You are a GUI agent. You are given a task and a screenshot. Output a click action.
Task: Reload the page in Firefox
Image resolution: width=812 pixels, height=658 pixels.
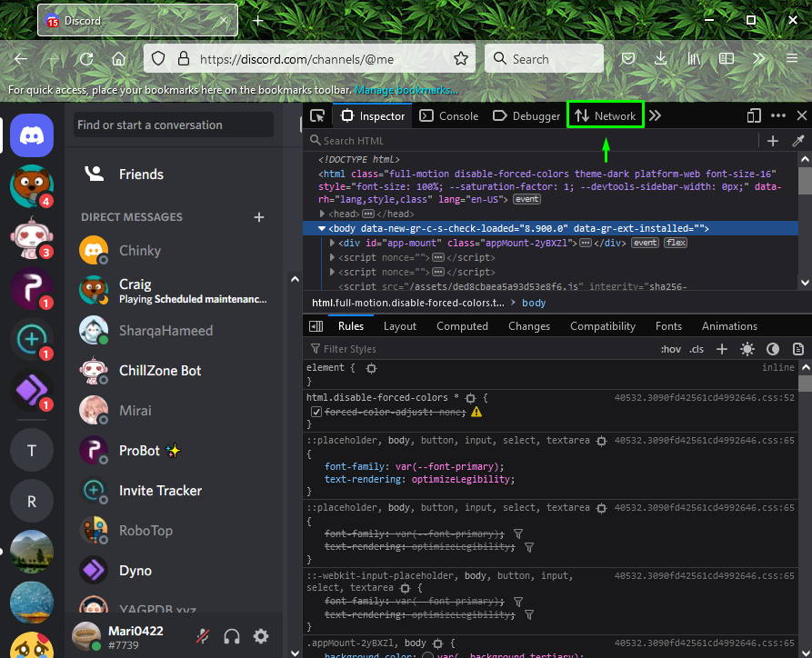pos(86,59)
